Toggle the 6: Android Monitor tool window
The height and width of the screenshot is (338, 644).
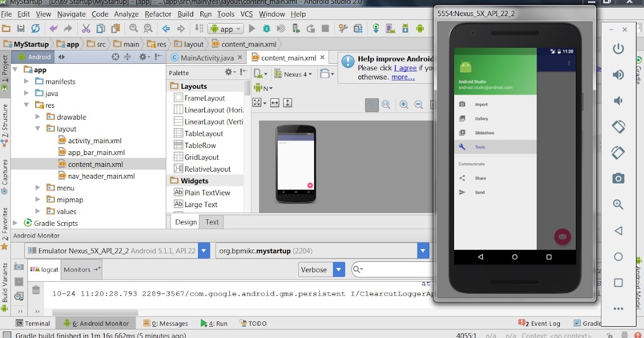click(x=99, y=323)
